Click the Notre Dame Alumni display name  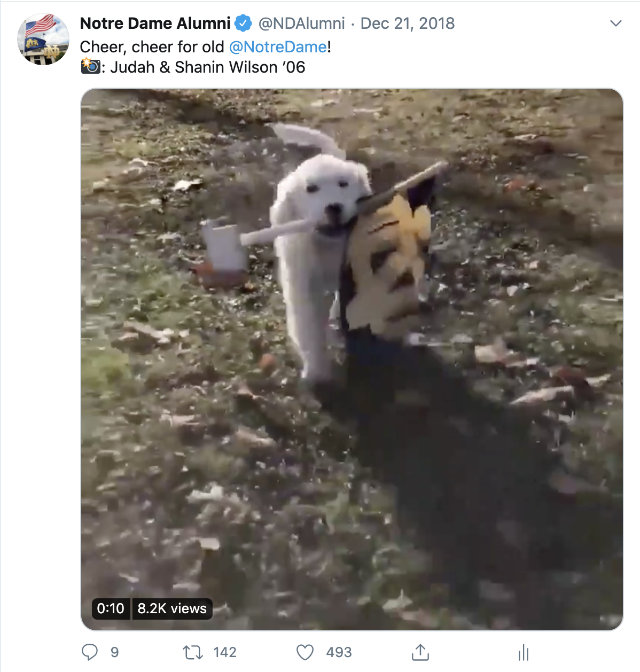pyautogui.click(x=155, y=24)
